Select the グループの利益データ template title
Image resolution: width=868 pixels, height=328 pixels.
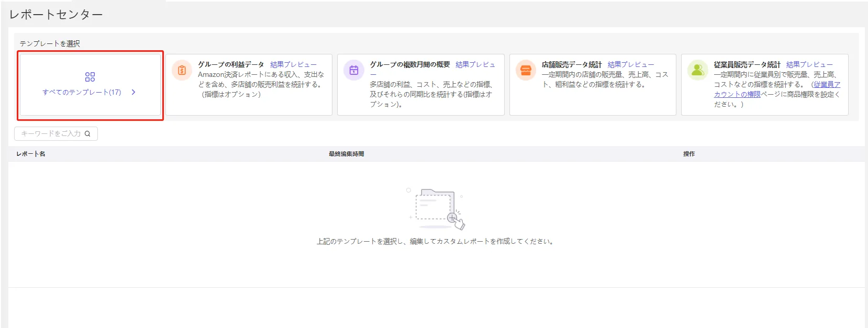click(231, 64)
